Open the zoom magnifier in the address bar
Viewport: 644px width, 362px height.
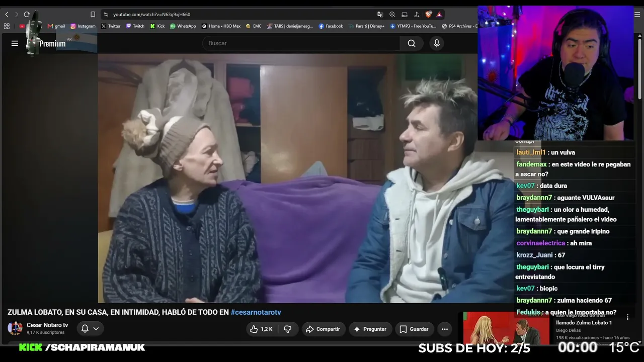point(392,15)
